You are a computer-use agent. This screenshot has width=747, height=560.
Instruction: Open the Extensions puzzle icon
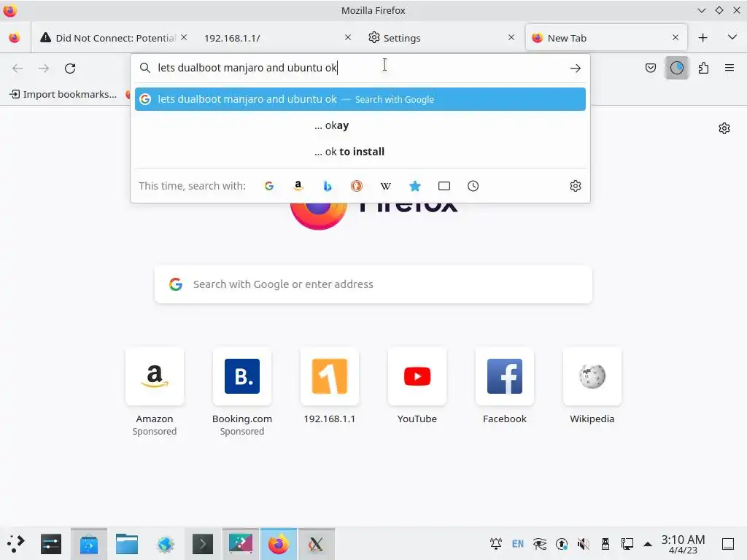click(703, 68)
